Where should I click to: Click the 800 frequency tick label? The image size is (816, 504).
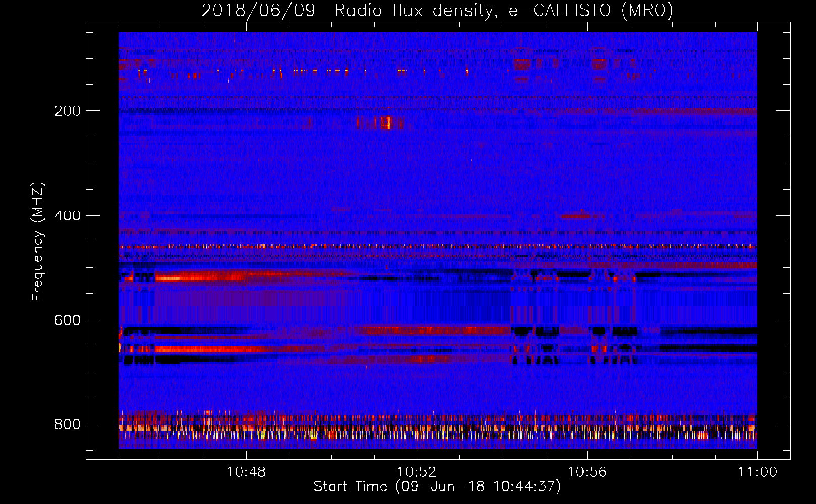tap(68, 425)
